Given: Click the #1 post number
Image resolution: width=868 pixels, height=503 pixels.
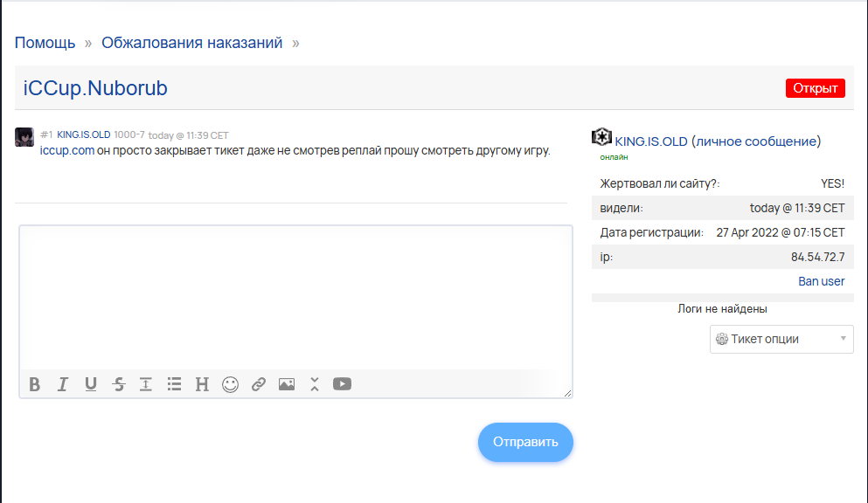Looking at the screenshot, I should (x=46, y=134).
